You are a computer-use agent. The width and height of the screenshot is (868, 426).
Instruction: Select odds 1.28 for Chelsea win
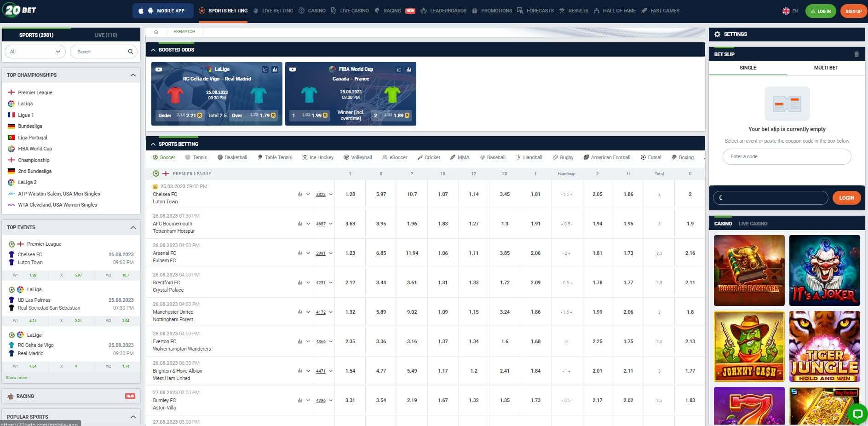pos(350,194)
